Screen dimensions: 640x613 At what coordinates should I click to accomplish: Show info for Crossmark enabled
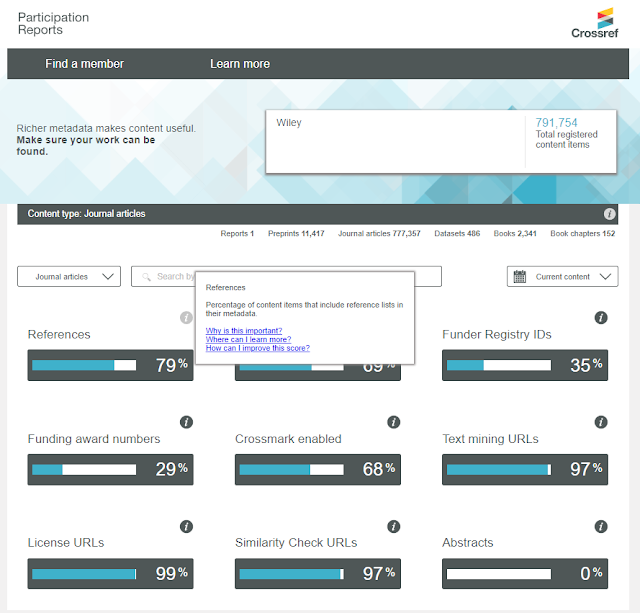click(393, 422)
